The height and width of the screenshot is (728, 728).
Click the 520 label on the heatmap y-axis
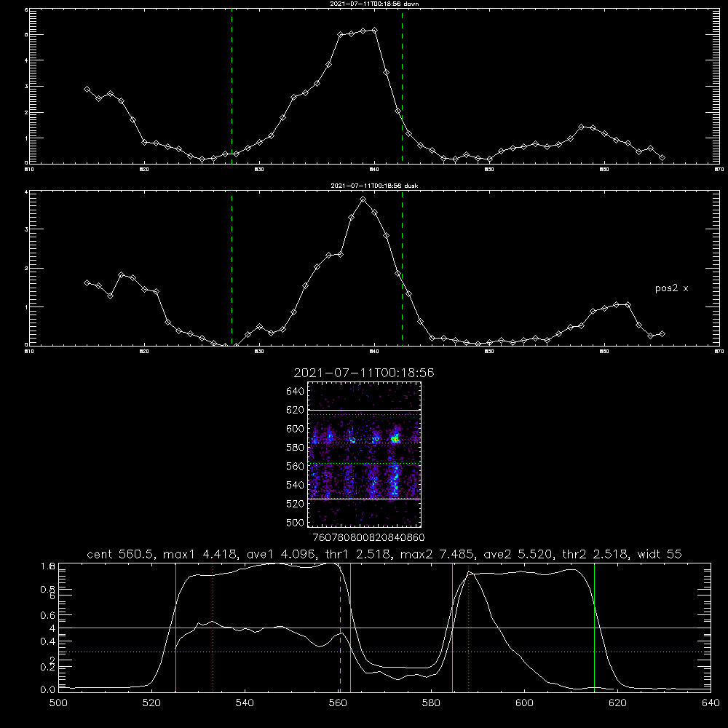pyautogui.click(x=296, y=504)
